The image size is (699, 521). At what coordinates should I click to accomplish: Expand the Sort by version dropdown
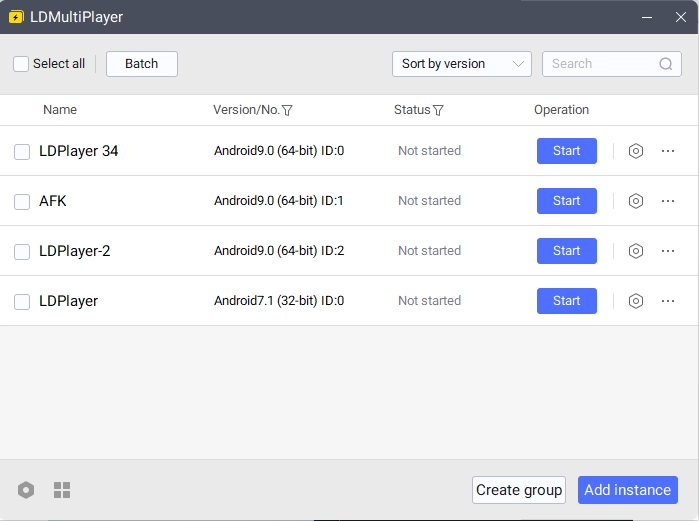[462, 64]
